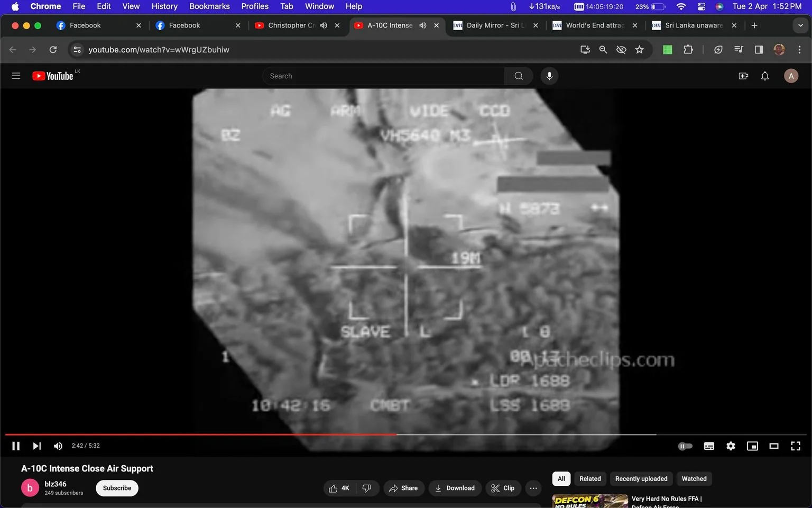Screen dimensions: 812x508
Task: Go to YouTube home via logo
Action: [x=53, y=76]
